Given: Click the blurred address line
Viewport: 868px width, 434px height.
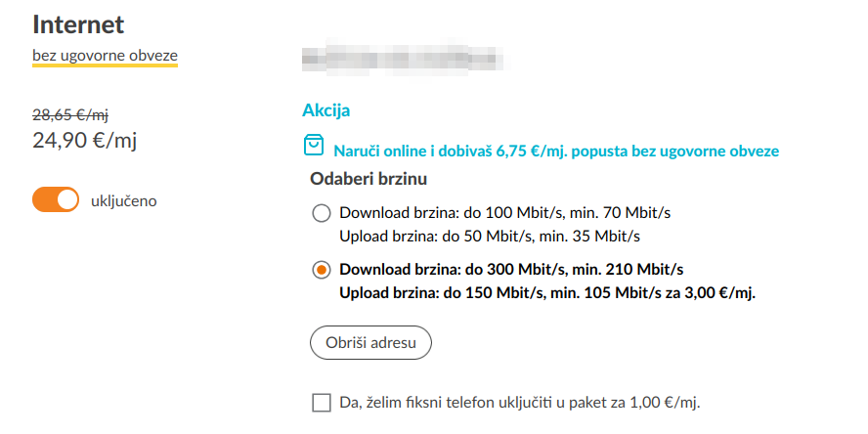Looking at the screenshot, I should coord(405,58).
